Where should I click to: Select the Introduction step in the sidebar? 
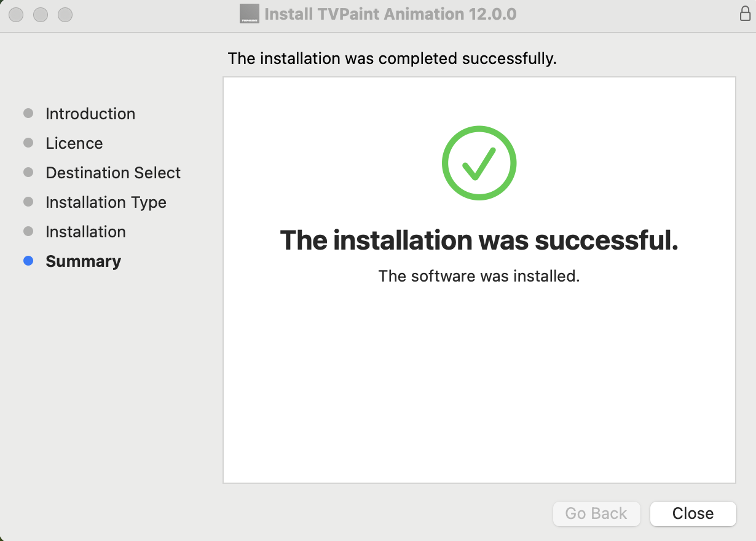(x=90, y=113)
